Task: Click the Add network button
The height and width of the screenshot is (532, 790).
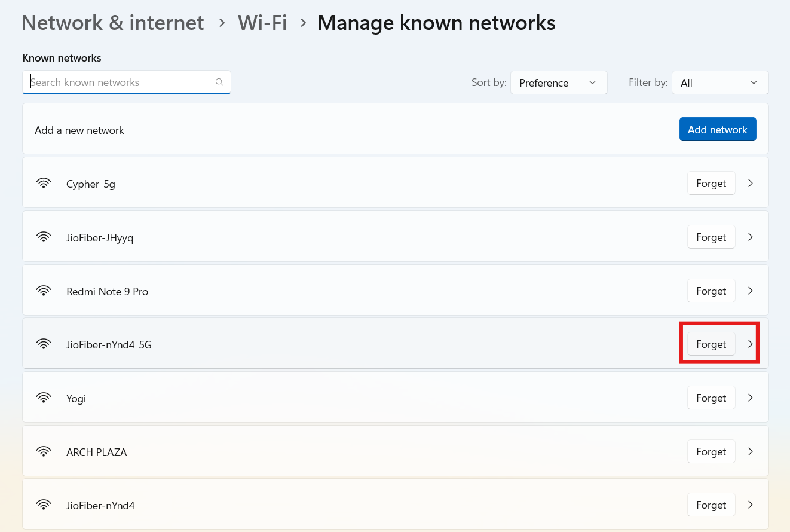Action: [x=717, y=129]
